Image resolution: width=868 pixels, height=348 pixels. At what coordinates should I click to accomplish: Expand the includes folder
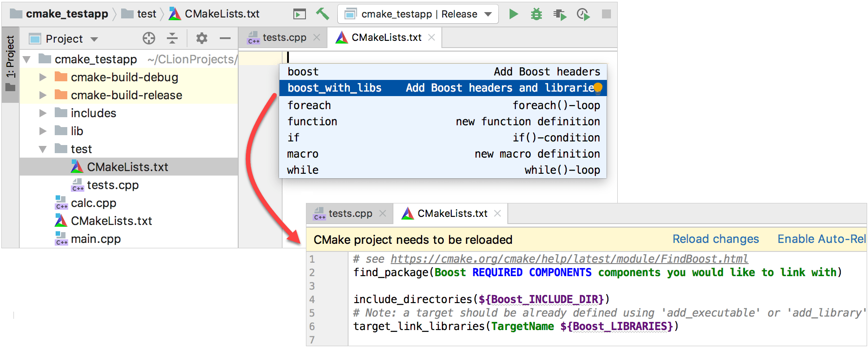43,113
